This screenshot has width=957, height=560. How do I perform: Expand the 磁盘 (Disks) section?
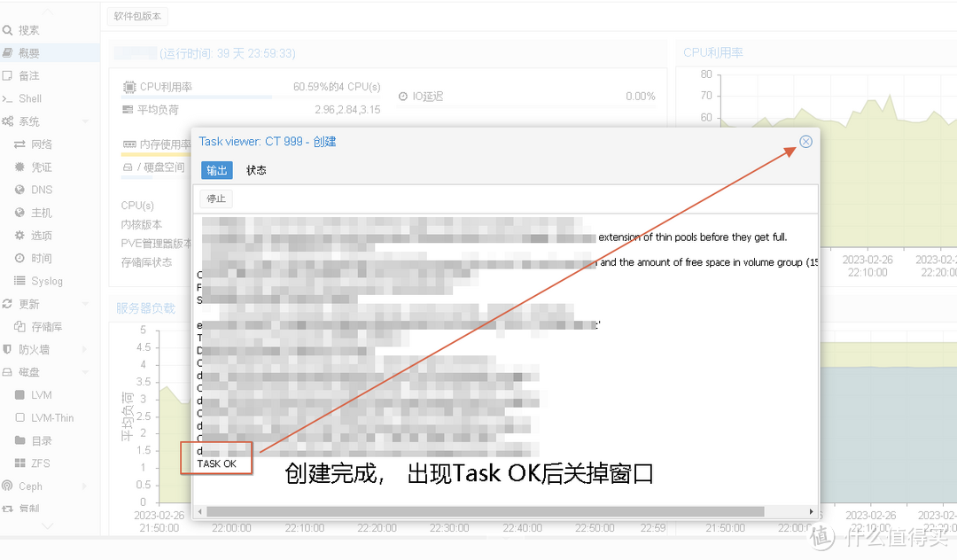[30, 371]
